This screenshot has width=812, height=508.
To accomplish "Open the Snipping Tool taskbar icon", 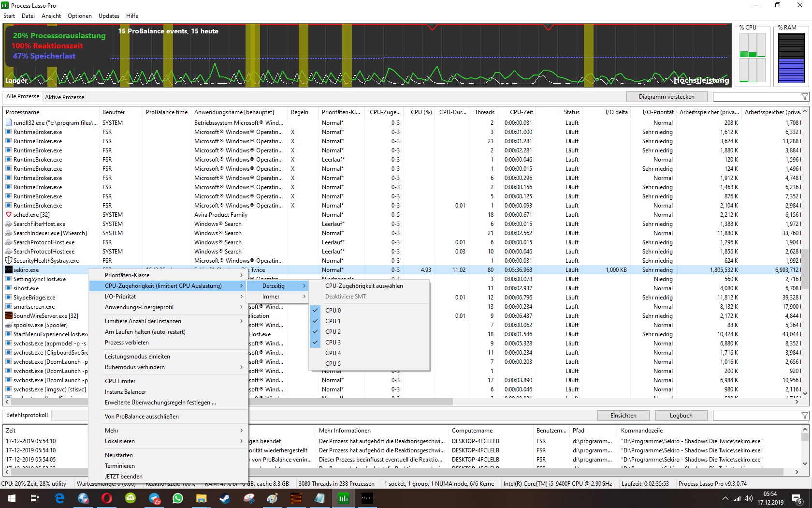I will 248,498.
